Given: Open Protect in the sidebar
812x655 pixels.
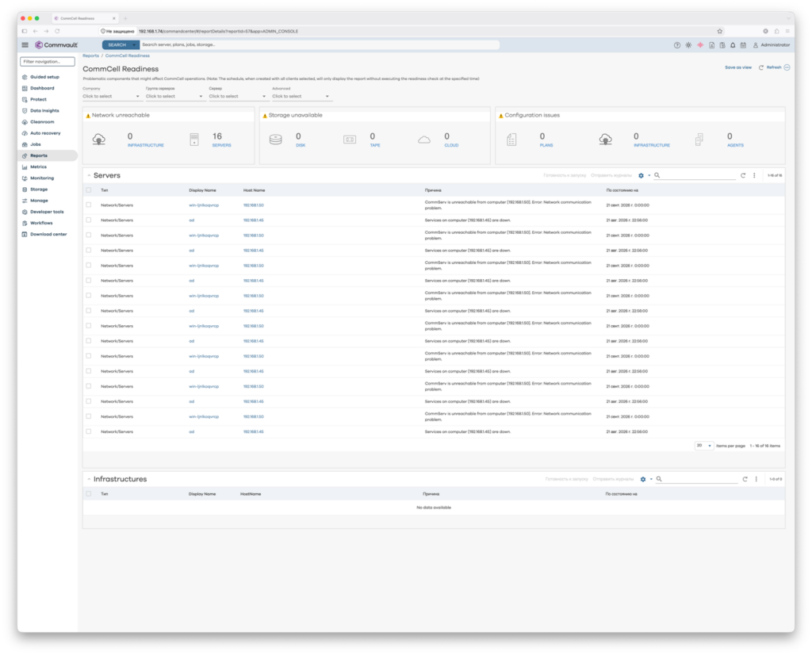Looking at the screenshot, I should (x=38, y=99).
